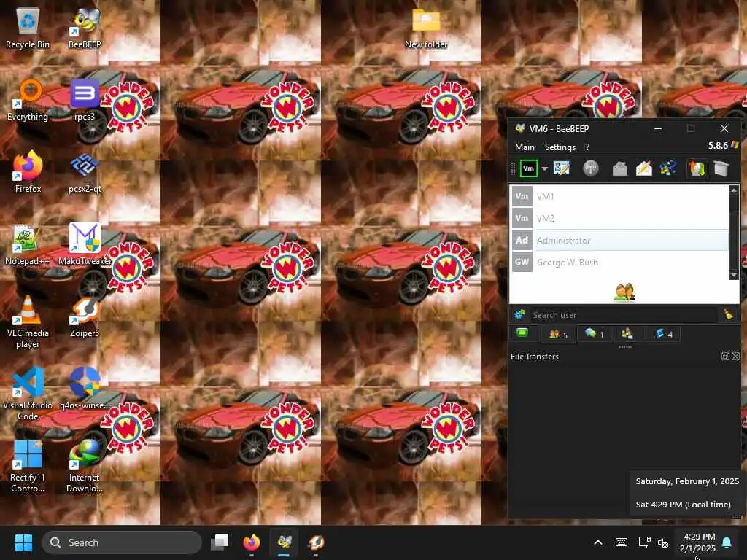Switch to the users tab showing 5
This screenshot has height=560, width=747.
[x=558, y=334]
